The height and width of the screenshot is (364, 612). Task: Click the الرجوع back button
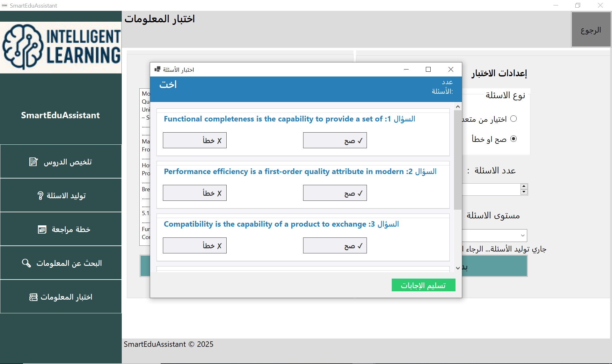point(591,30)
